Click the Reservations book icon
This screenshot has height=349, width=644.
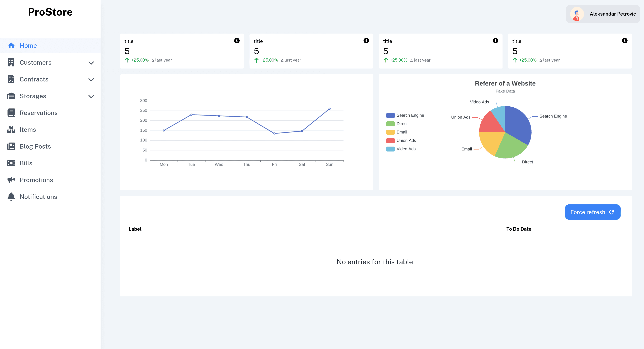click(11, 113)
